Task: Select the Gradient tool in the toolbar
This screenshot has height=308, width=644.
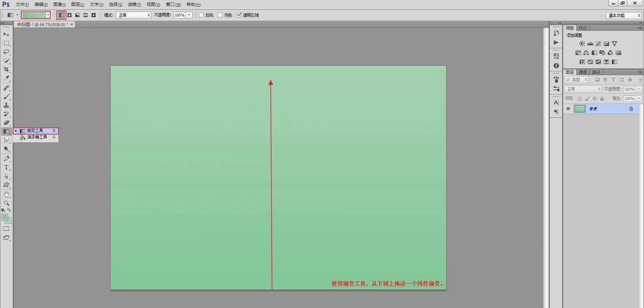Action: click(7, 131)
